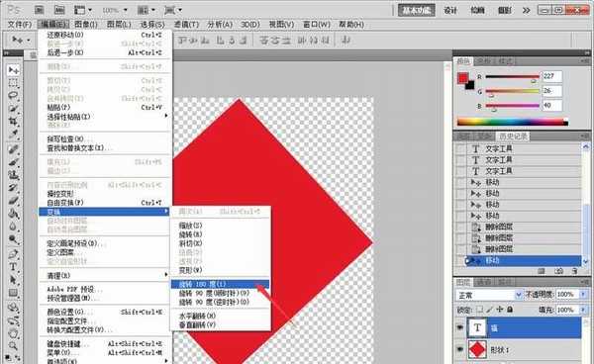Click the 设计 workspace button
This screenshot has width=594, height=364.
click(450, 10)
